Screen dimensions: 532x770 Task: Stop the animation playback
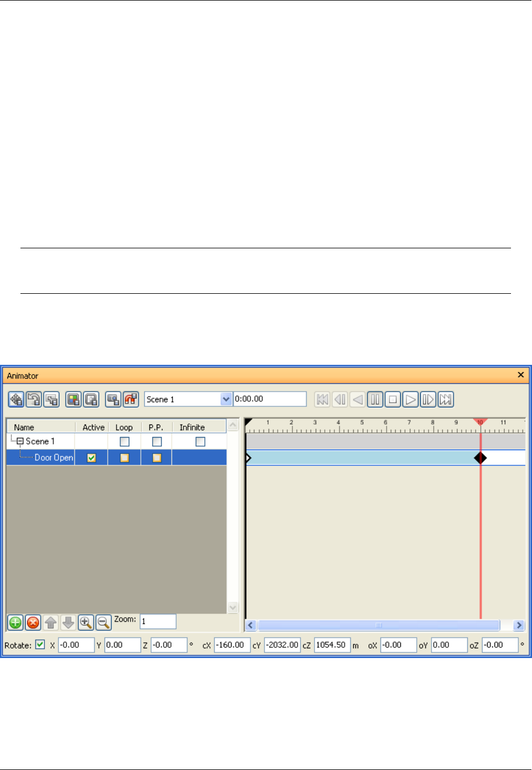click(x=392, y=399)
